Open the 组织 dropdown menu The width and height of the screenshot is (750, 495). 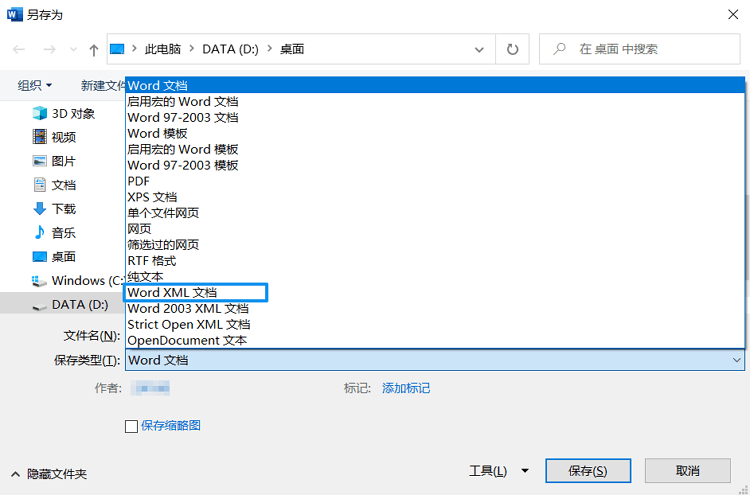click(x=35, y=86)
